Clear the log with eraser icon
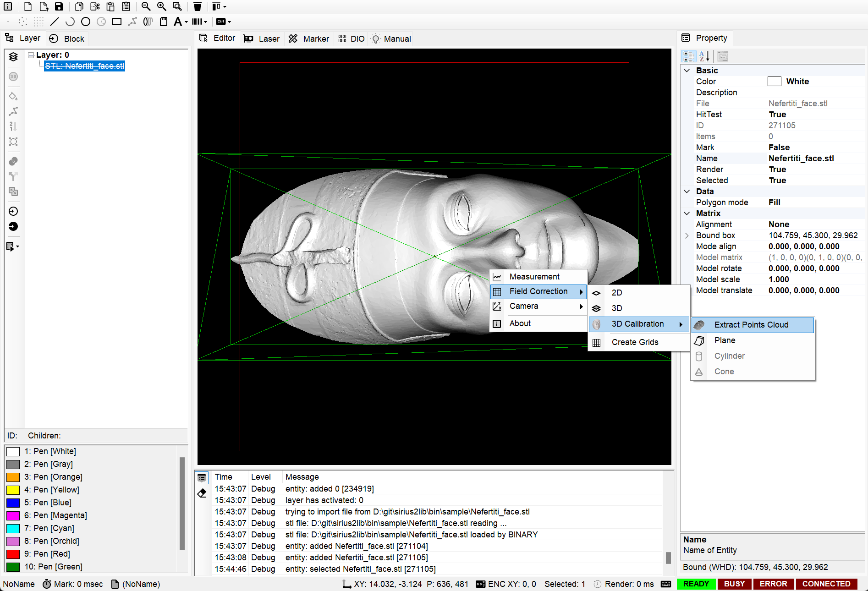Image resolution: width=868 pixels, height=591 pixels. (202, 493)
